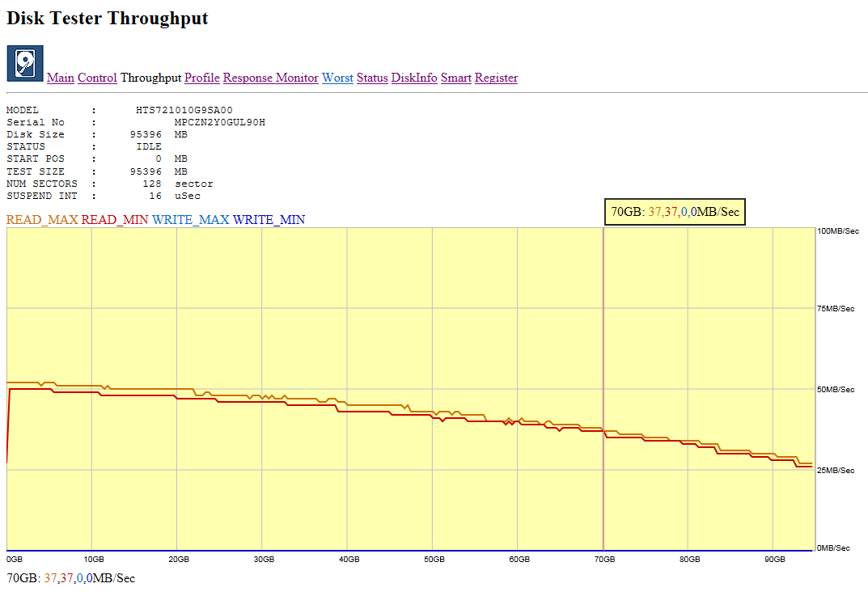The image size is (868, 596).
Task: Go to the Smart page
Action: coord(456,78)
